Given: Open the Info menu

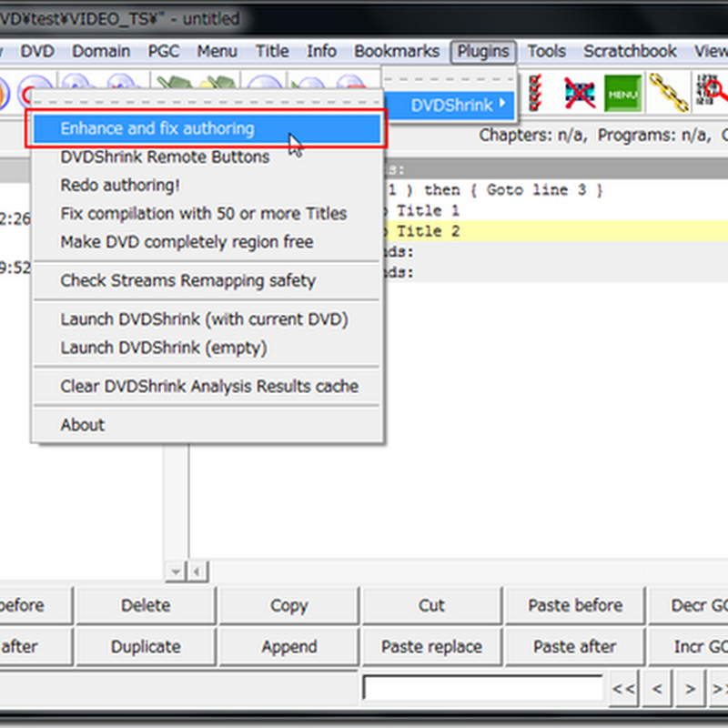Looking at the screenshot, I should (321, 51).
